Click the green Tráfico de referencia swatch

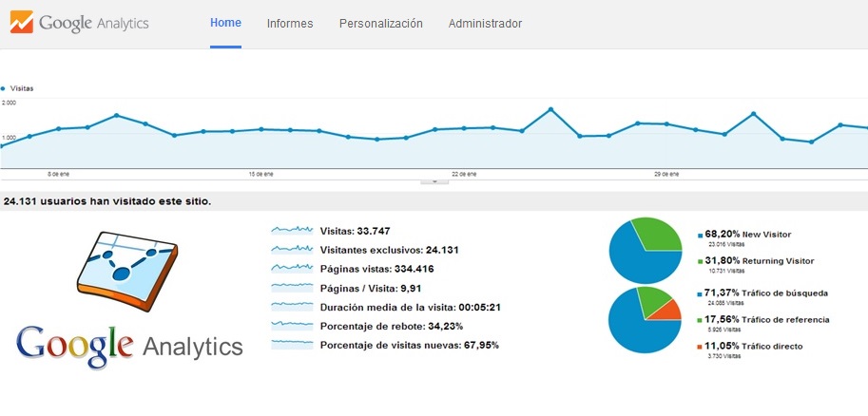pos(701,320)
